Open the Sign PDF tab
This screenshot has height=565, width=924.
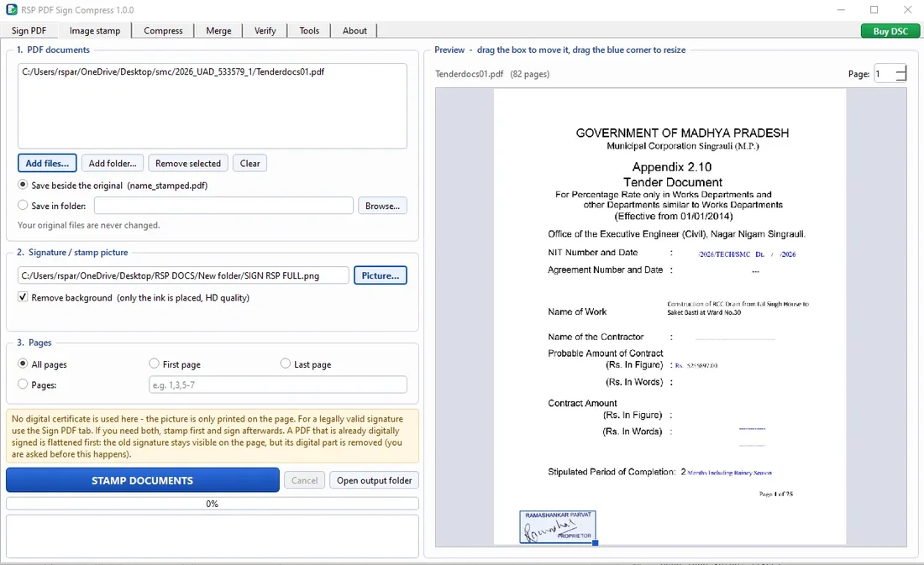tap(29, 30)
